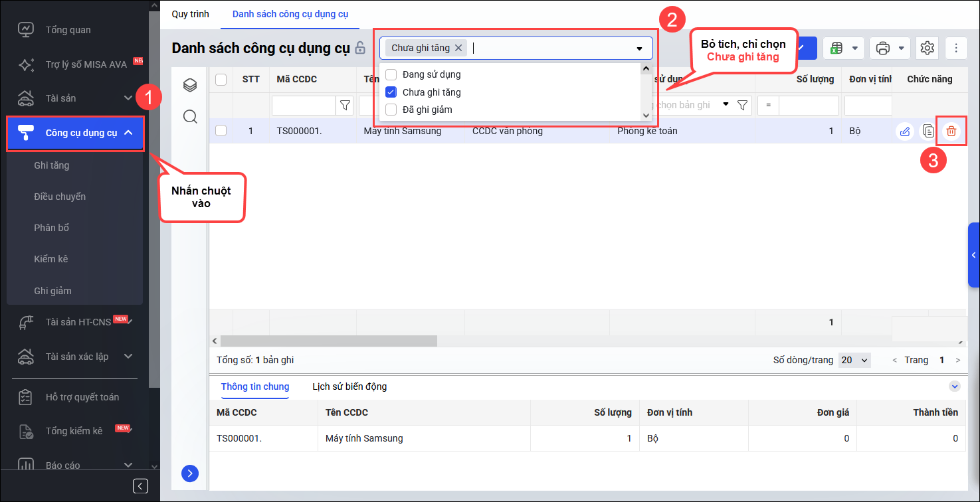Click the Tài sản HT-CNS pipe icon

tap(26, 322)
